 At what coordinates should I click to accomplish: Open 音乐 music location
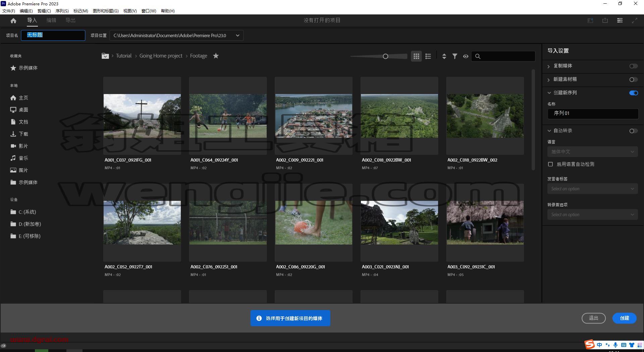tap(19, 158)
